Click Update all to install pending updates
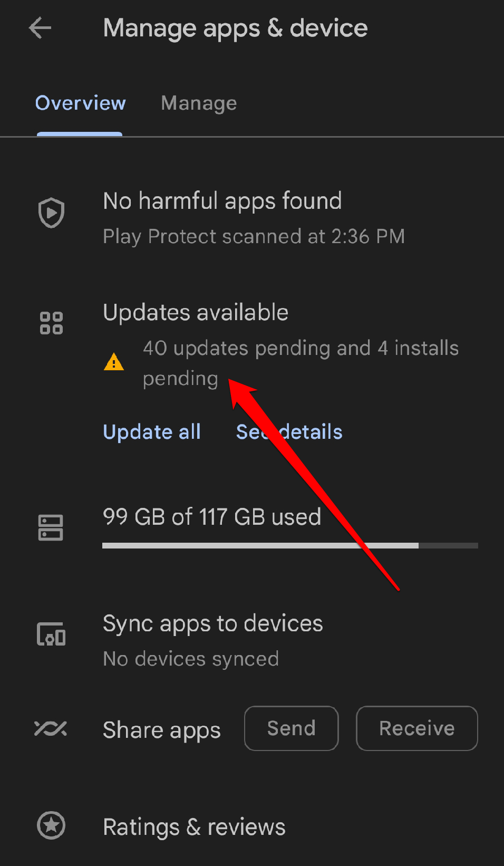 pyautogui.click(x=152, y=432)
